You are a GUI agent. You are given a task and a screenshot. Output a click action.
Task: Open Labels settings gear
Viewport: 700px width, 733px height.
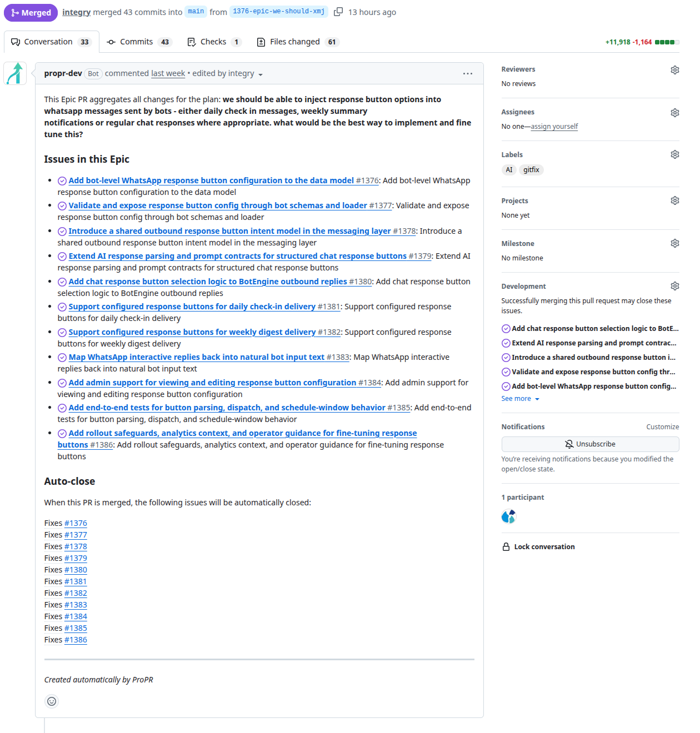[674, 154]
